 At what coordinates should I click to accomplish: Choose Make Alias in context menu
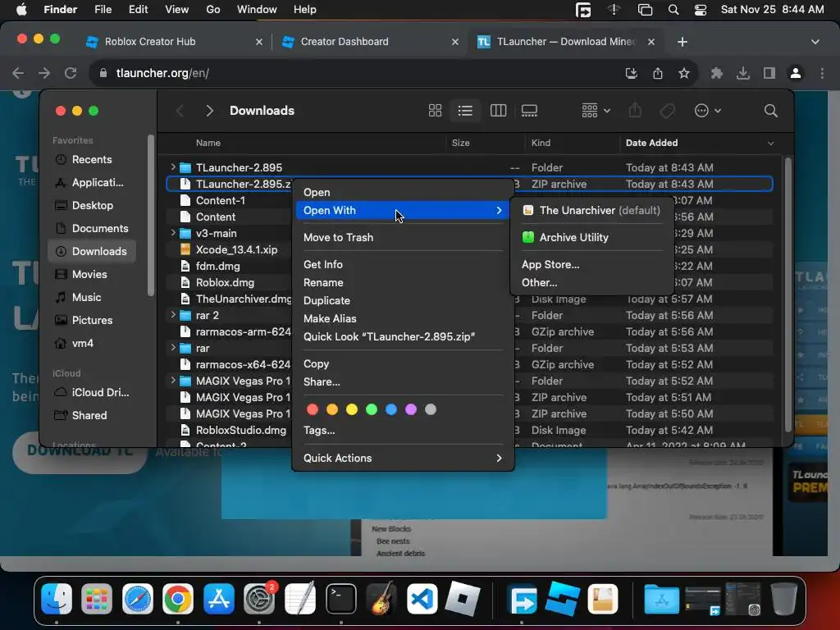pyautogui.click(x=403, y=319)
